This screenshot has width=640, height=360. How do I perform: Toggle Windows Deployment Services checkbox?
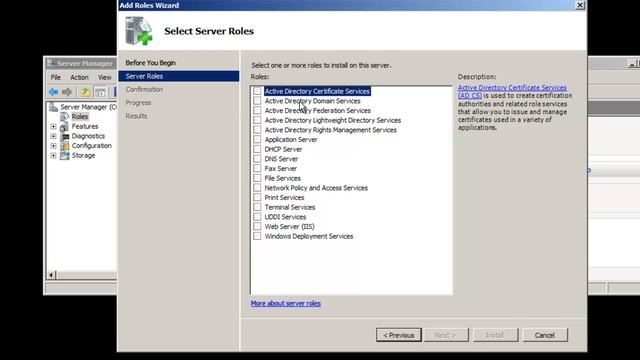(257, 236)
